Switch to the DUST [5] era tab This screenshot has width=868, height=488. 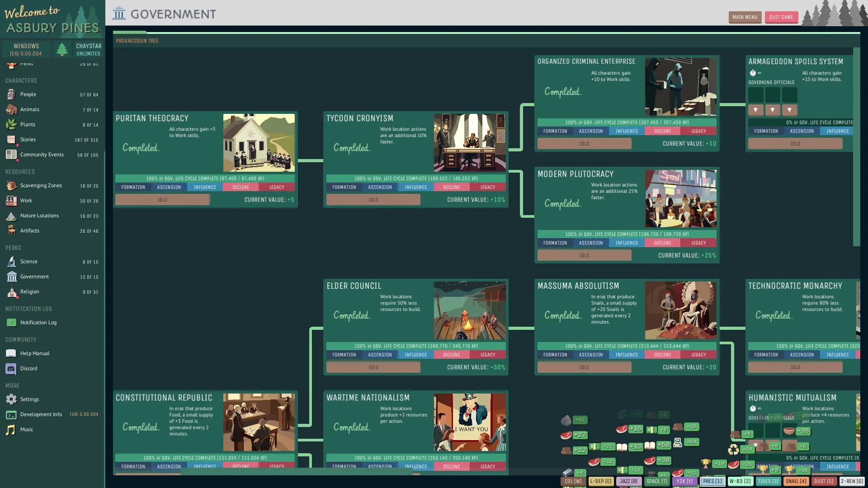coord(824,481)
